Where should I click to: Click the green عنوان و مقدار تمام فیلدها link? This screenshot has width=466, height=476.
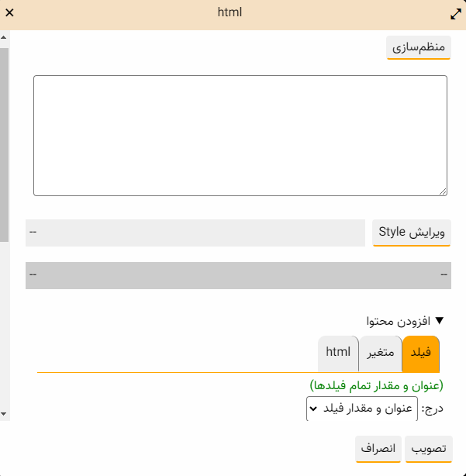point(377,385)
